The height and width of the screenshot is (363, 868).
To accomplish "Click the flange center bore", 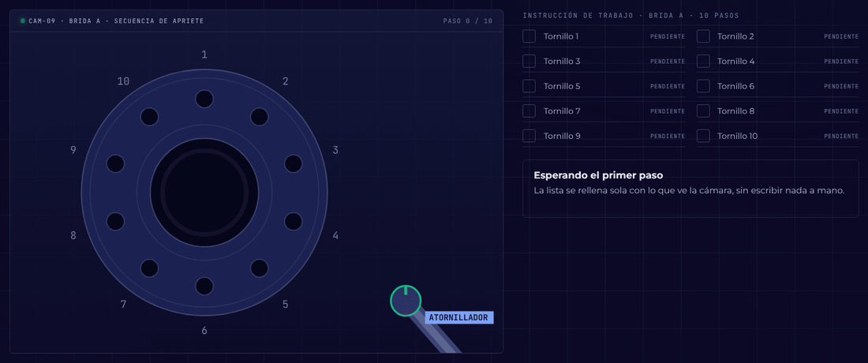I will pos(204,193).
